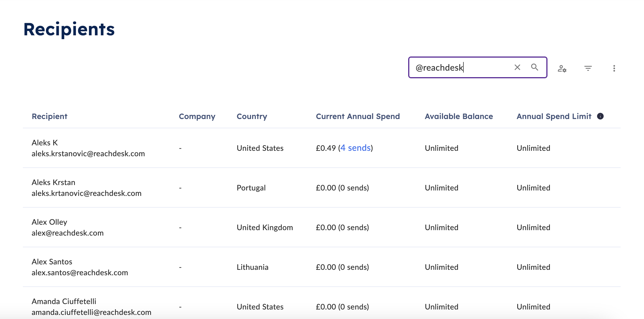The image size is (644, 319).
Task: Sort by Available Balance header
Action: tap(459, 116)
